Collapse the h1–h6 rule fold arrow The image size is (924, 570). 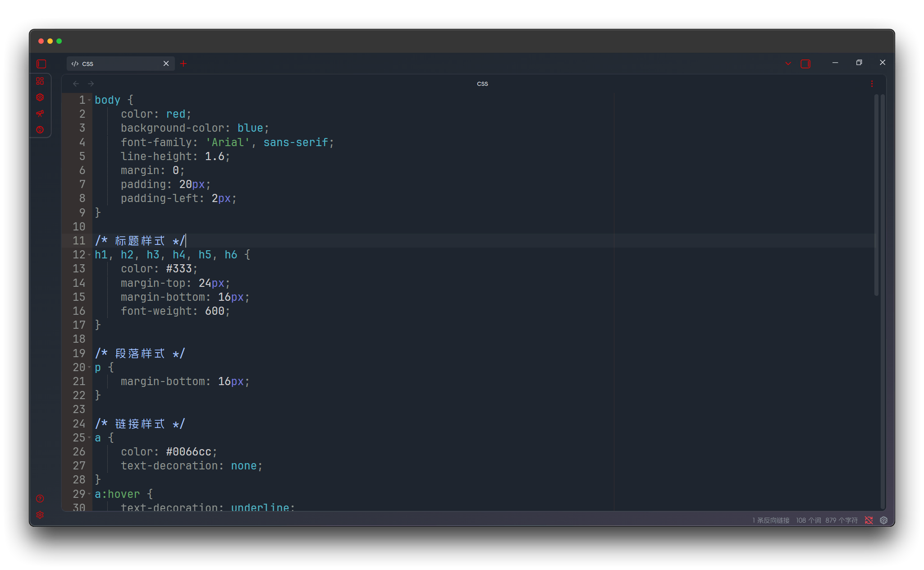click(x=89, y=255)
